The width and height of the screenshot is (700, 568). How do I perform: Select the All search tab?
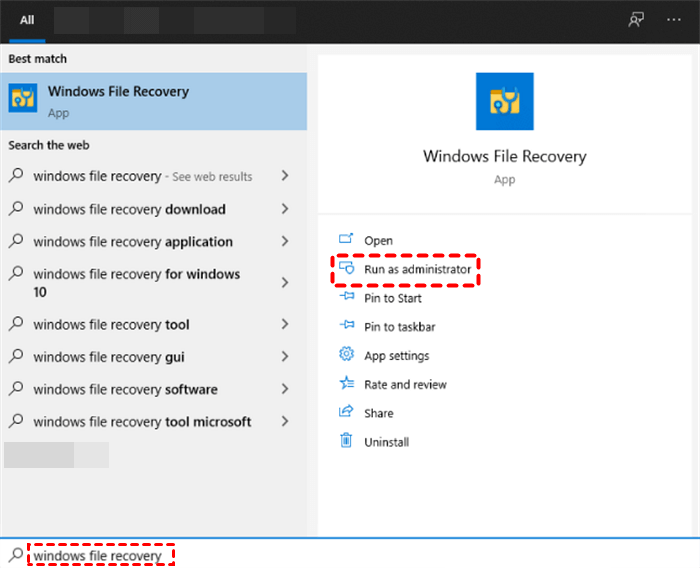27,20
